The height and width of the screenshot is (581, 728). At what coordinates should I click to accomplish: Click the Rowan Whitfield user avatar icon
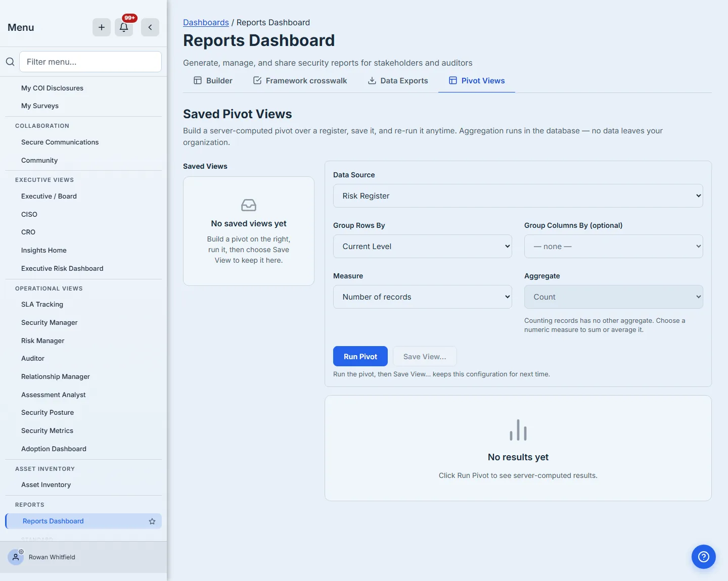click(x=16, y=557)
